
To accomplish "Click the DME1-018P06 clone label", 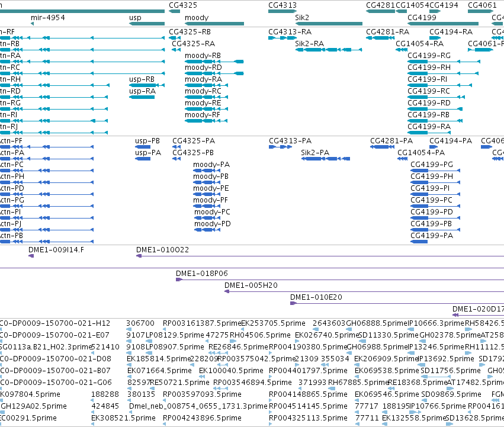I will click(x=202, y=274).
